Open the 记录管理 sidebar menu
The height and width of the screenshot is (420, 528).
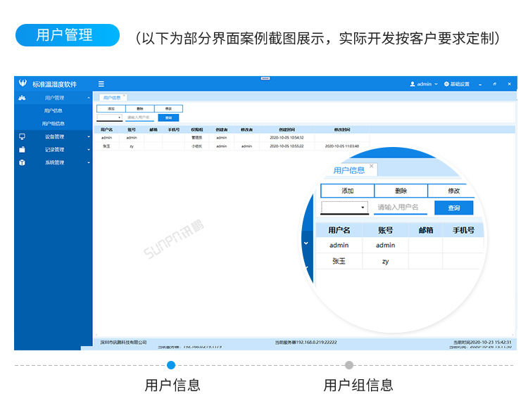pyautogui.click(x=54, y=149)
